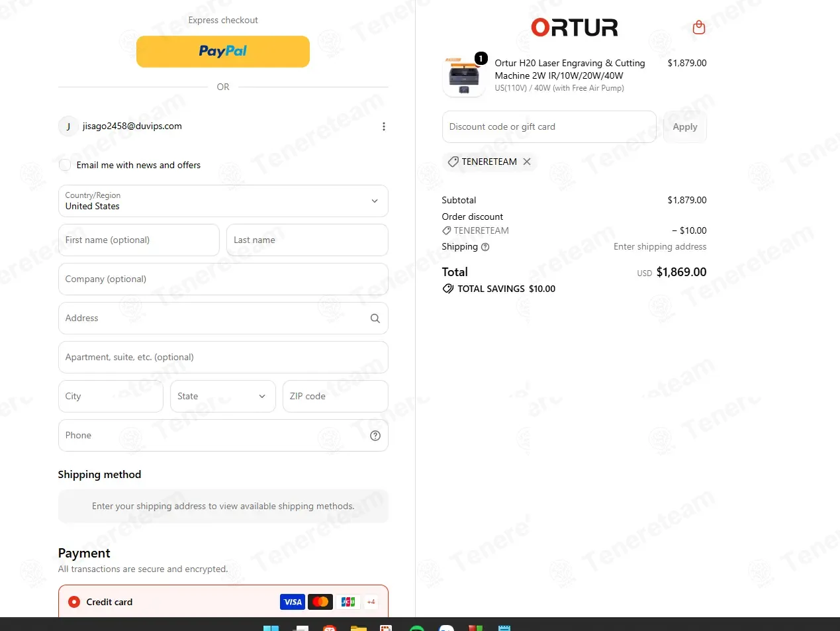Pay with the PayPal express checkout button
840x631 pixels.
click(223, 52)
